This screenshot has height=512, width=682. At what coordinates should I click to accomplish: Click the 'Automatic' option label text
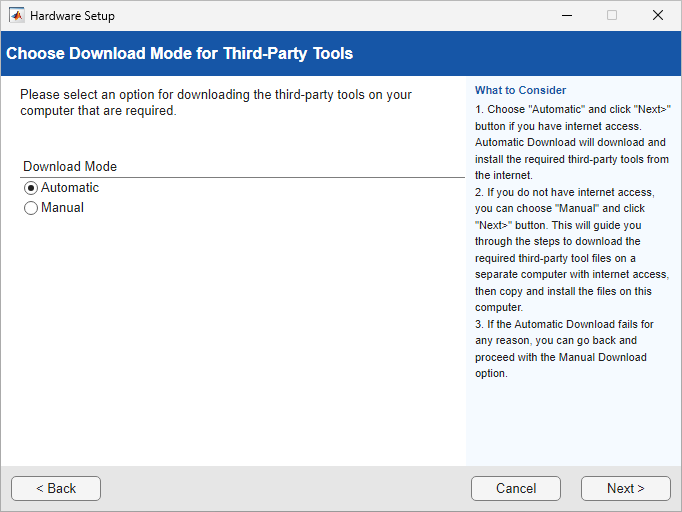click(x=70, y=188)
